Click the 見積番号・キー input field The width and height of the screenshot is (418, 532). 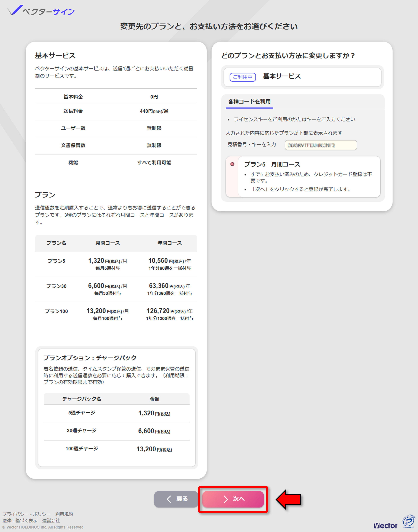point(321,145)
